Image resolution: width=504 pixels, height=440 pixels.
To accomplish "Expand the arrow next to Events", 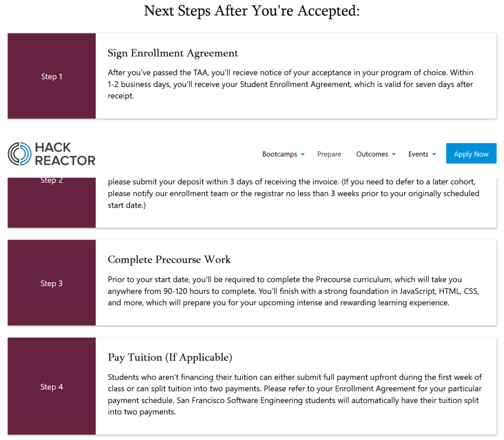I will click(x=434, y=155).
